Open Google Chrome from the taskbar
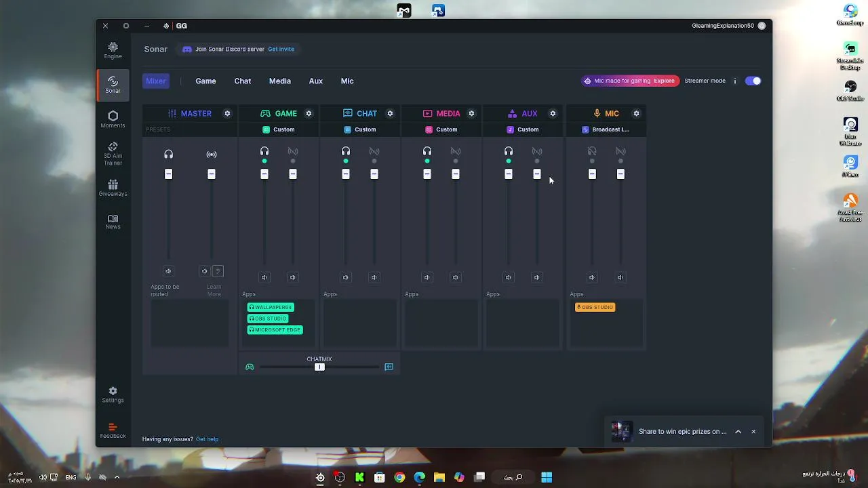The height and width of the screenshot is (488, 868). pyautogui.click(x=399, y=477)
